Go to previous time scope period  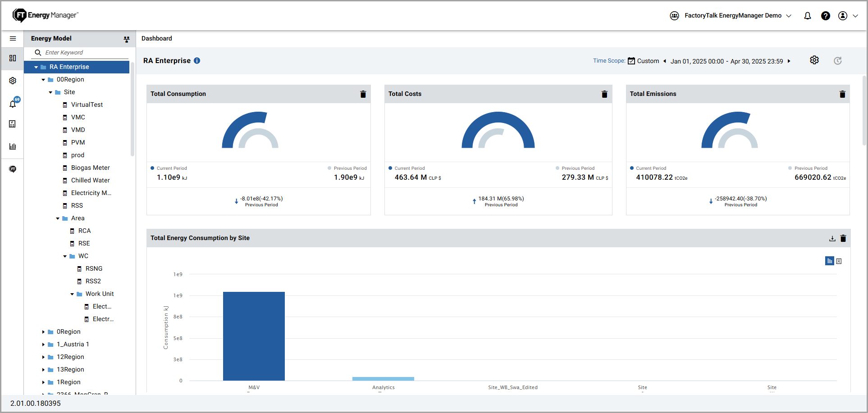pos(665,61)
